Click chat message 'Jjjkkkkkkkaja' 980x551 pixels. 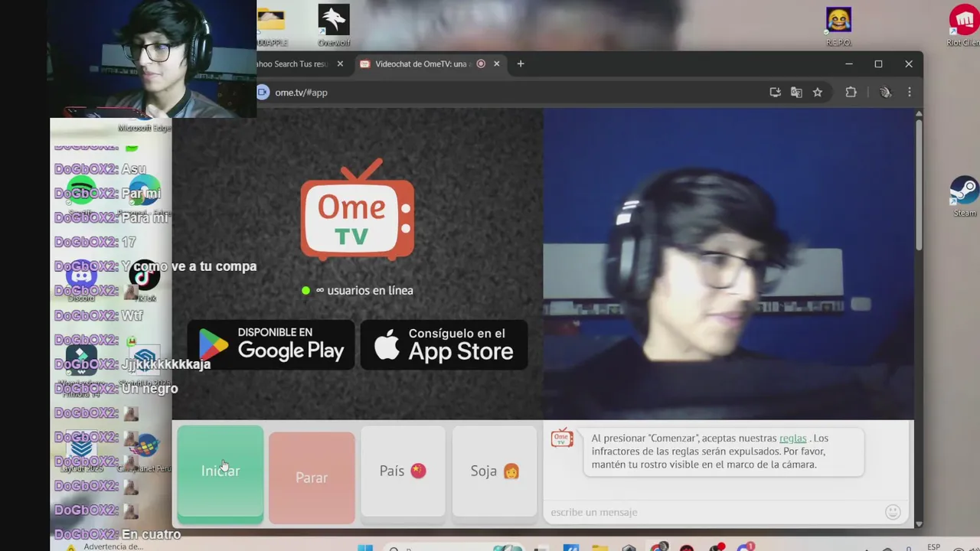[165, 364]
